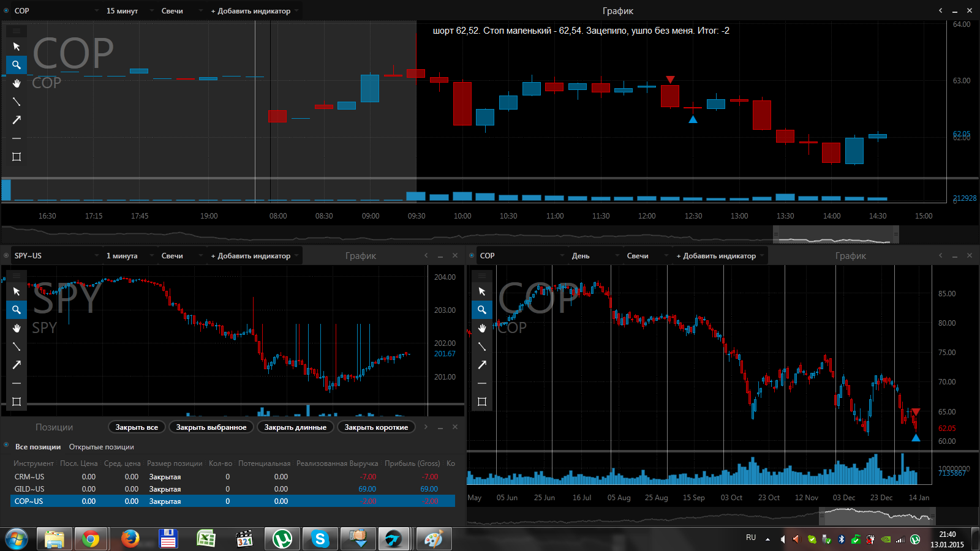
Task: Toggle the link indicator of the SPY chart
Action: point(6,255)
